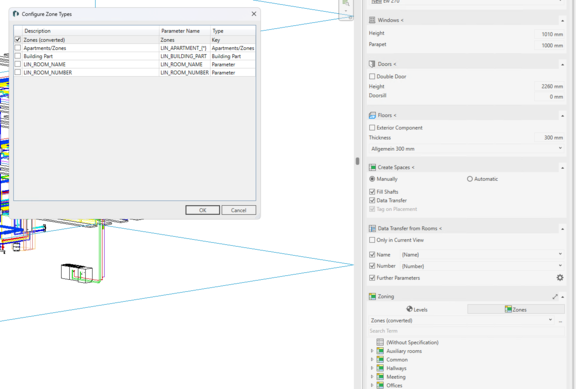The image size is (576, 389).
Task: Click the Floors section icon
Action: pyautogui.click(x=372, y=115)
